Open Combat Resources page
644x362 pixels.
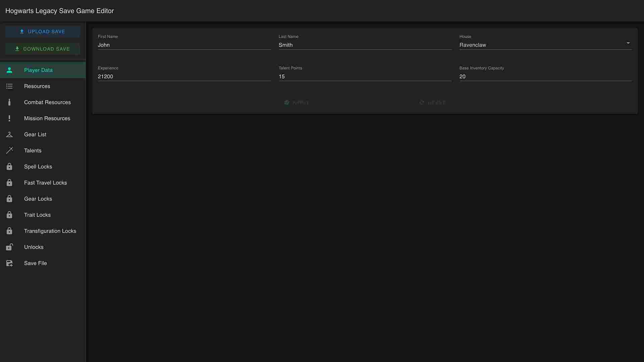coord(43,102)
